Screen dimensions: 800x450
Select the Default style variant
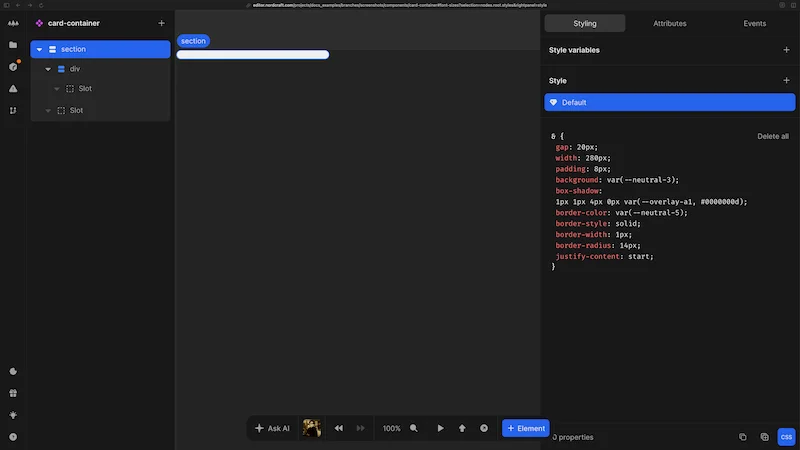(669, 102)
